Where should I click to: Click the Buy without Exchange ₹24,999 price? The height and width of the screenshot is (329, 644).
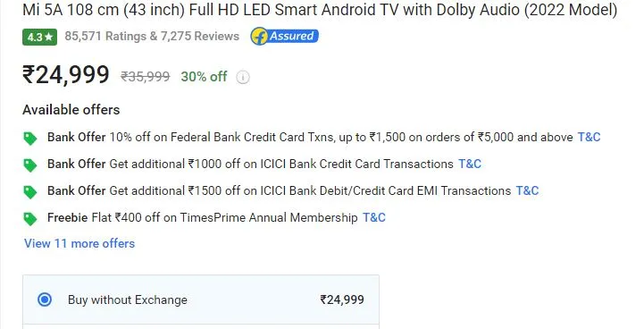pyautogui.click(x=342, y=299)
